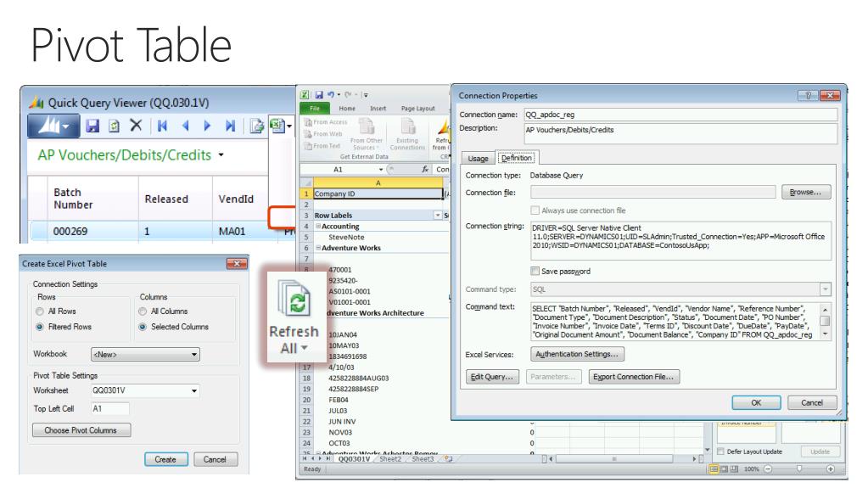Click Edit Query button
This screenshot has height=488, width=868.
point(492,377)
